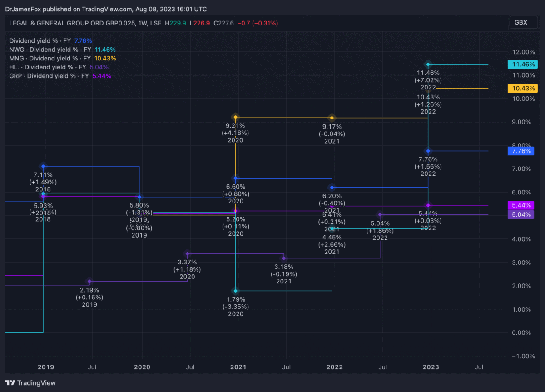Image resolution: width=545 pixels, height=392 pixels.
Task: Open the GBX currency dropdown
Action: 520,22
